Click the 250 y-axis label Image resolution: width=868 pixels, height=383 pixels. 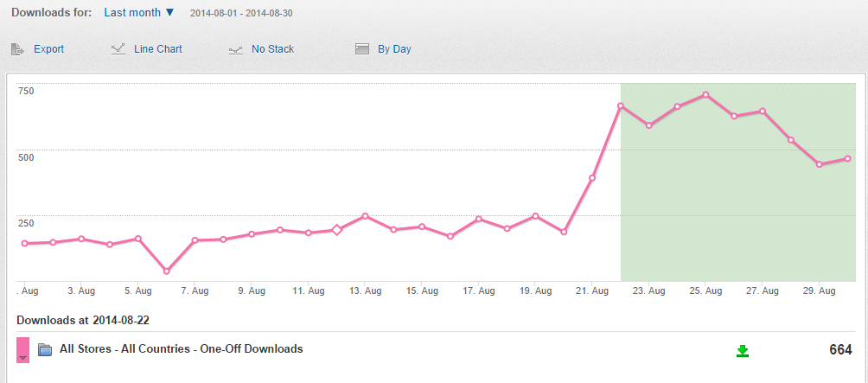click(x=27, y=223)
